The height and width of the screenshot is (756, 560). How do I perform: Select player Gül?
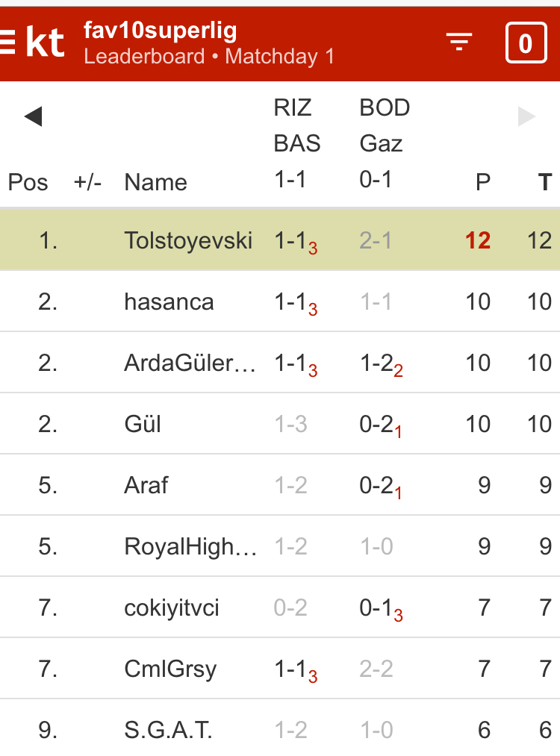point(143,424)
